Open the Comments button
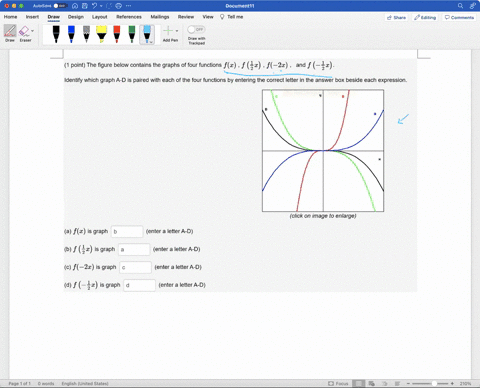The width and height of the screenshot is (480, 388). coord(459,17)
